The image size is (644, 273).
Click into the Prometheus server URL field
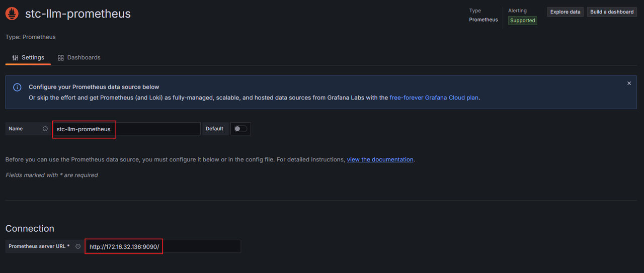162,246
